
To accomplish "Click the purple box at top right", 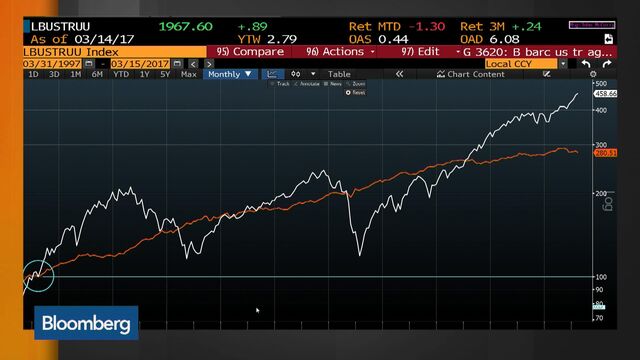I will tap(592, 25).
